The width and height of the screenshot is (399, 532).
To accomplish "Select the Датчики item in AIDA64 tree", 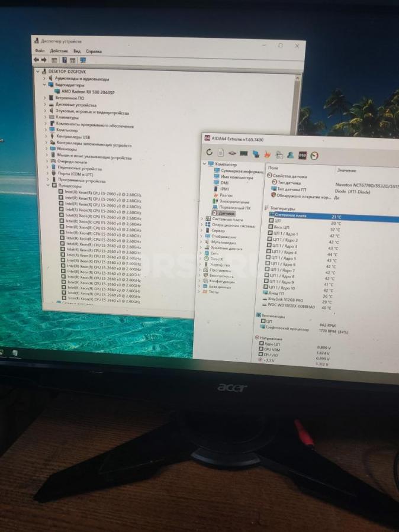I will pos(226,213).
